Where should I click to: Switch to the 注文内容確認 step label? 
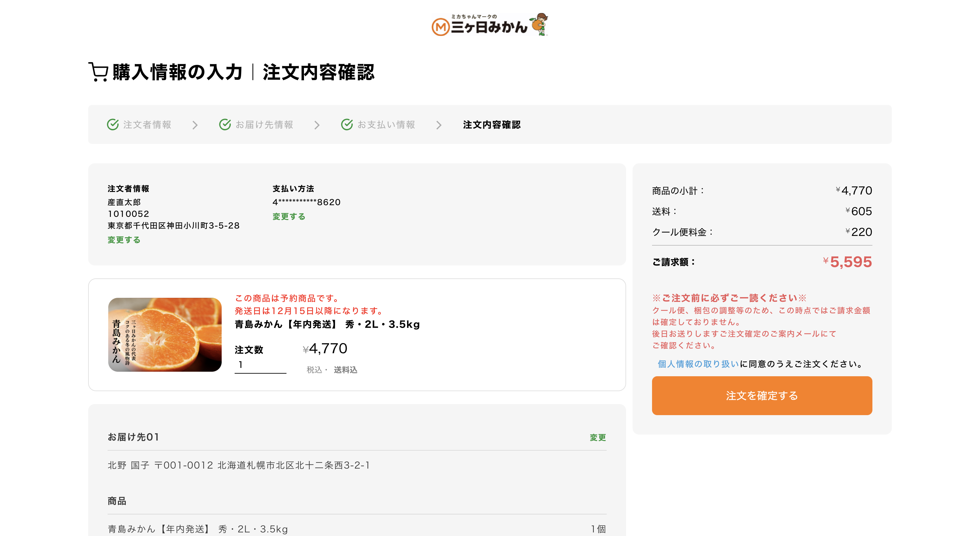point(492,125)
